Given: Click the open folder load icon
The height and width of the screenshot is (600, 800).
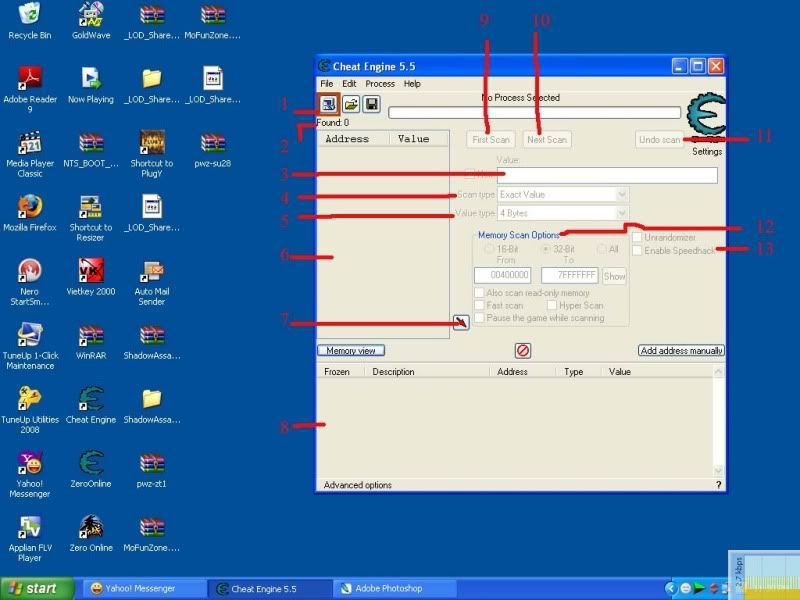Looking at the screenshot, I should tap(351, 104).
